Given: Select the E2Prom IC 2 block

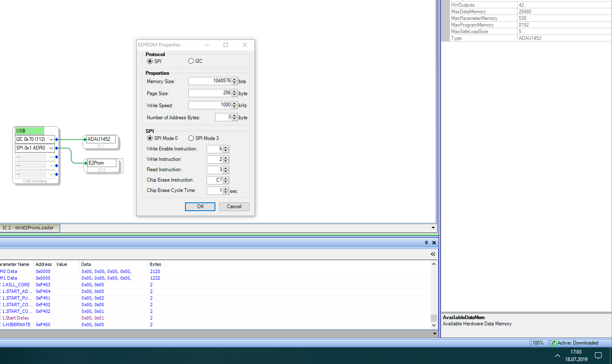Looking at the screenshot, I should (102, 165).
